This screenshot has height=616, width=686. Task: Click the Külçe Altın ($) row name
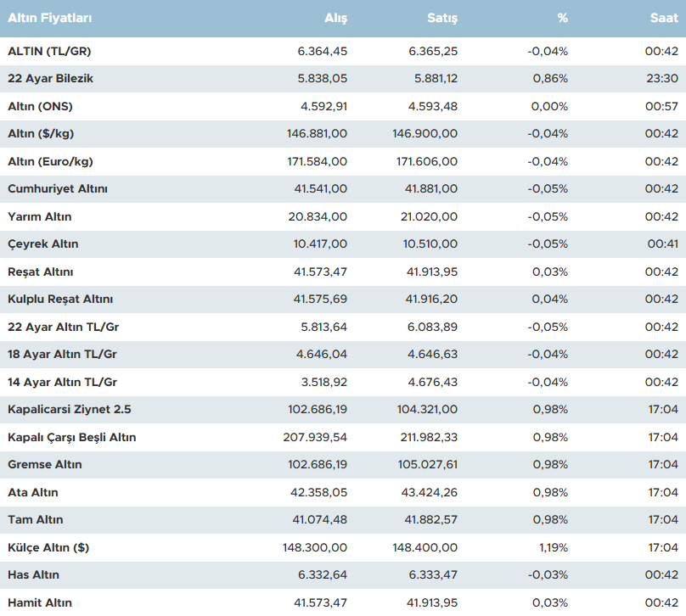coord(48,547)
